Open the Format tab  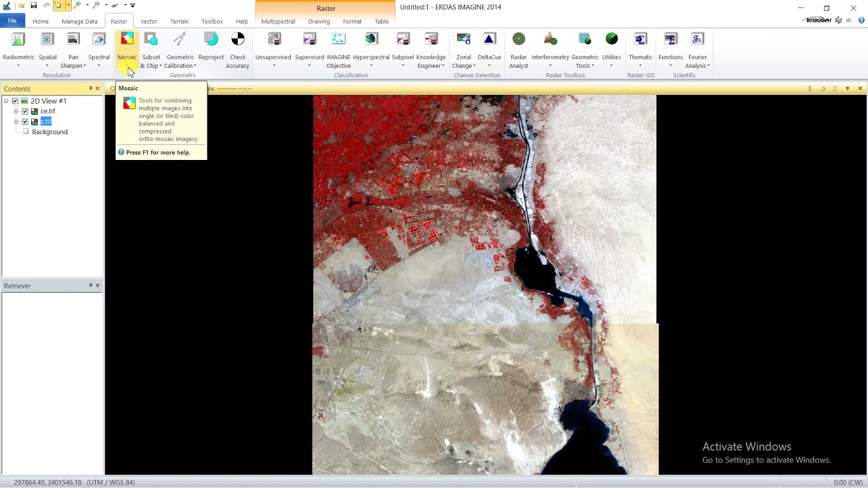tap(353, 21)
